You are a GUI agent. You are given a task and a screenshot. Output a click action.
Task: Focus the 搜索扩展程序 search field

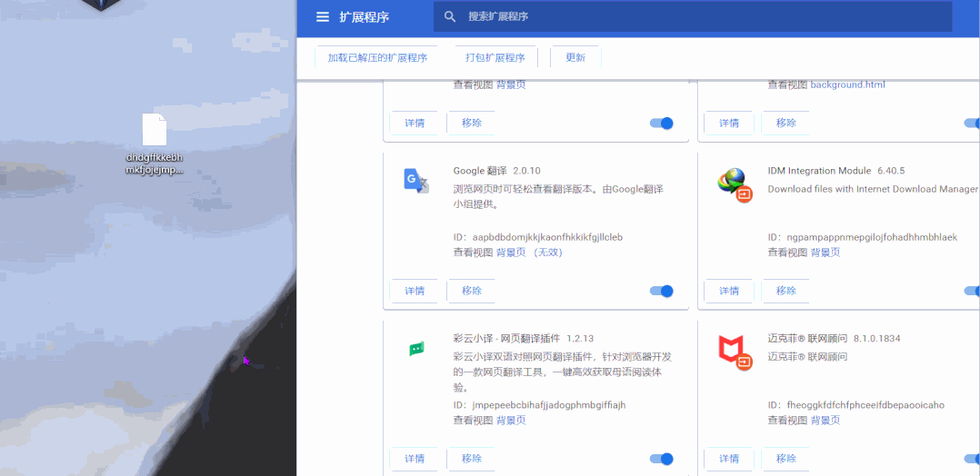click(693, 17)
